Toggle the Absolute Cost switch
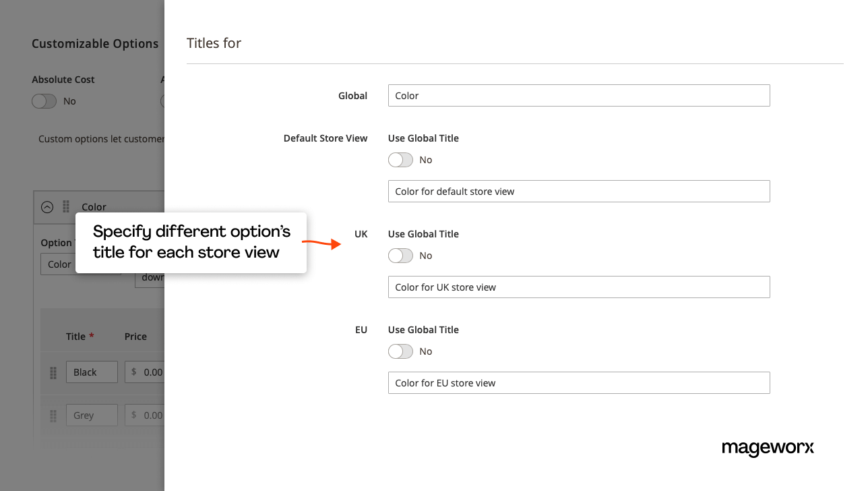Viewport: 868px width, 491px height. (44, 100)
